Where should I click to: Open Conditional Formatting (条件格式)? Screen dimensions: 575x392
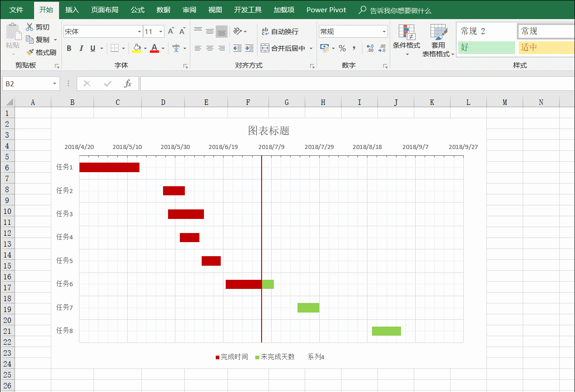[406, 39]
